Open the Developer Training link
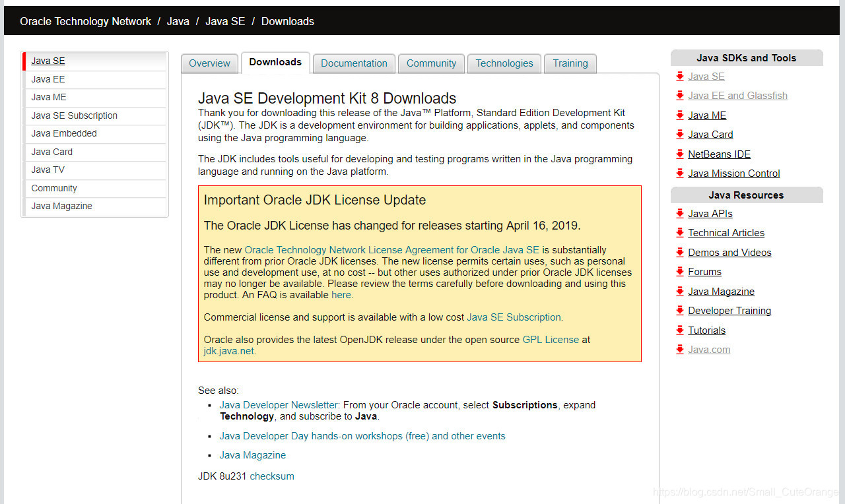845x504 pixels. point(729,311)
